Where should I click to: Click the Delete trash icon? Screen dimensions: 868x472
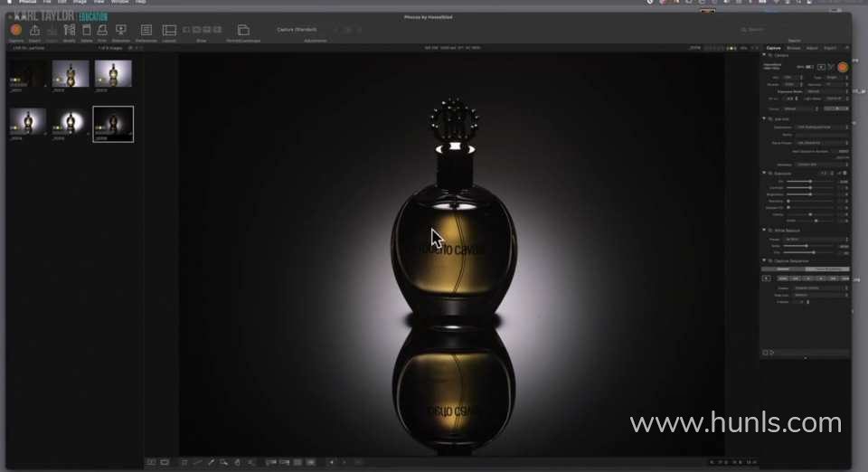[x=87, y=30]
